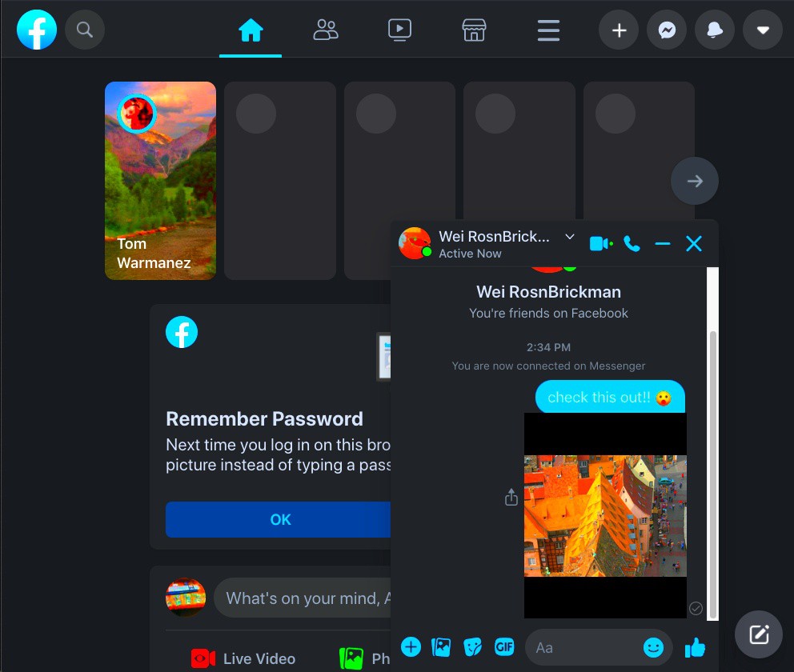Click the 'check this out!!' message bubble
794x672 pixels.
tap(610, 398)
